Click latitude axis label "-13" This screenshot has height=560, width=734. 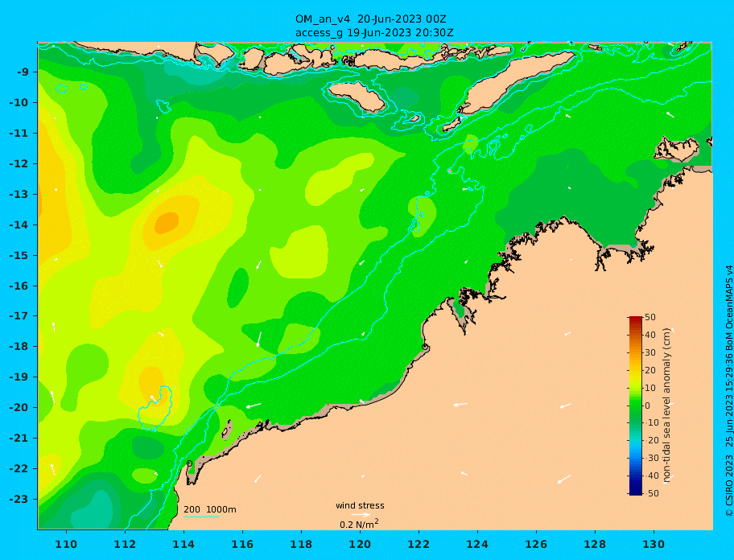tap(19, 194)
